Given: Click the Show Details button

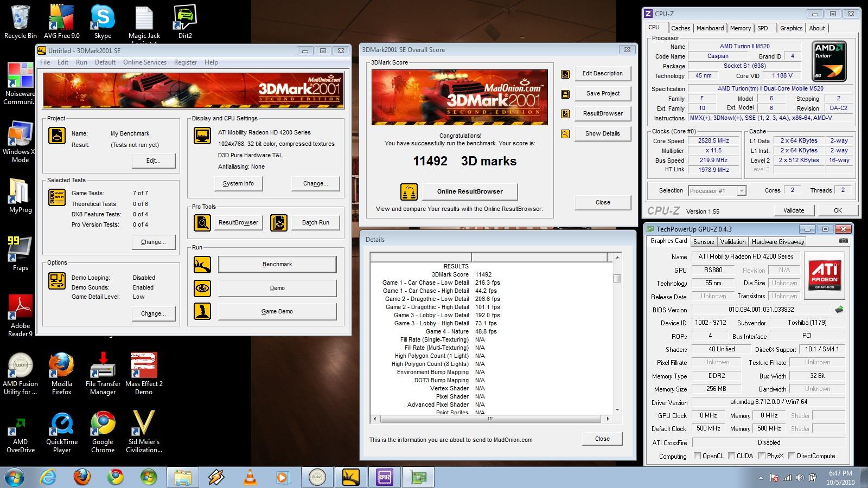Looking at the screenshot, I should (x=603, y=133).
